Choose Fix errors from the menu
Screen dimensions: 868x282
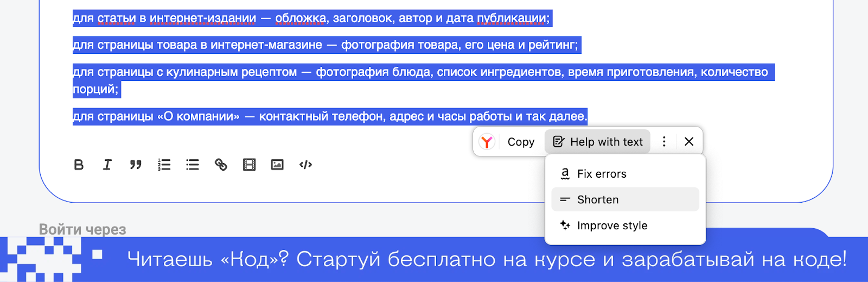click(x=625, y=174)
